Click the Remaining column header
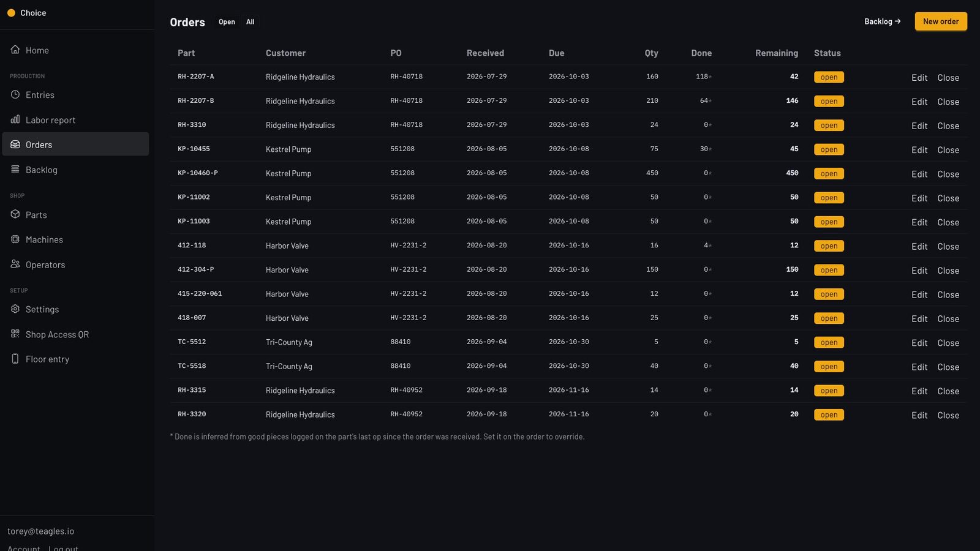 (777, 53)
